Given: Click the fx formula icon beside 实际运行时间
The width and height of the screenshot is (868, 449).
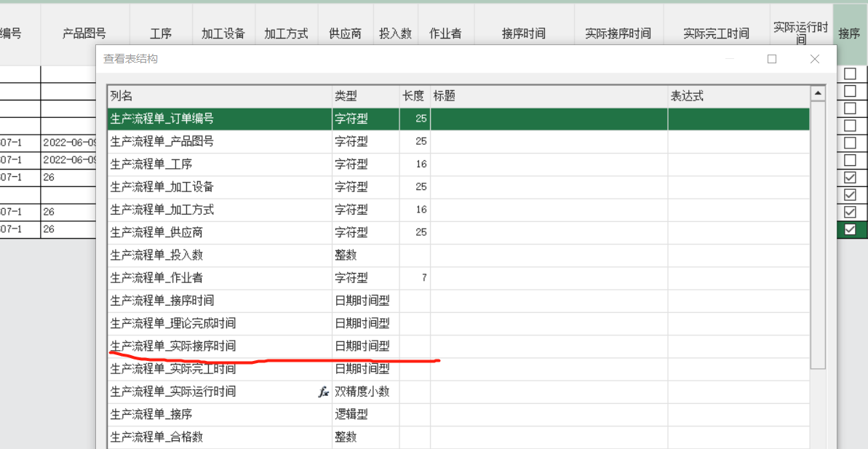Looking at the screenshot, I should [x=324, y=392].
